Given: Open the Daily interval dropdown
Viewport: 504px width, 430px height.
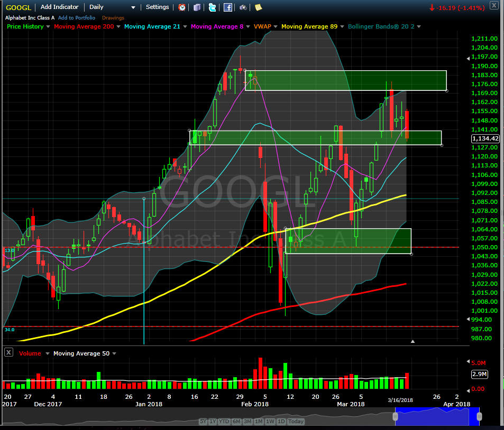Looking at the screenshot, I should coord(112,7).
